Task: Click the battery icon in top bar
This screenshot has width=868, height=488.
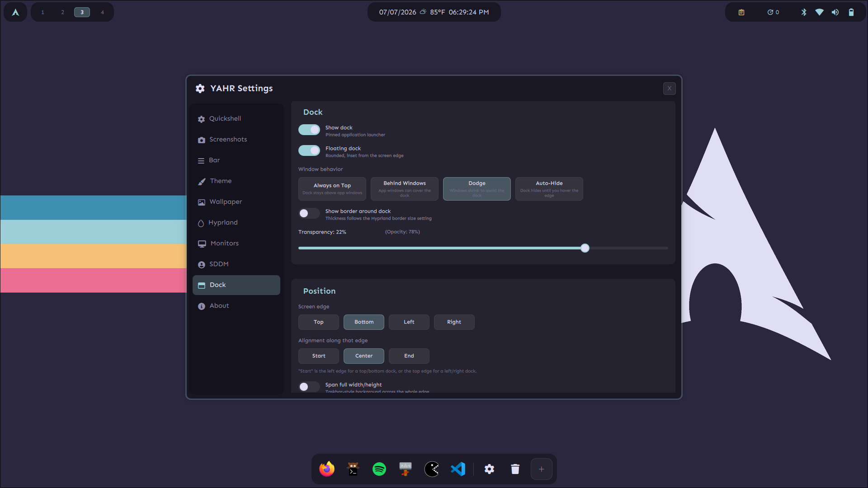Action: (851, 12)
